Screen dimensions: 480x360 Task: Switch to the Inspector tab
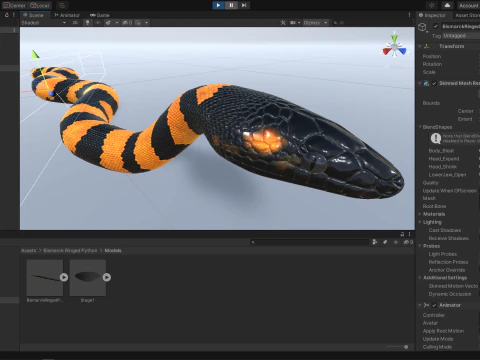click(x=432, y=15)
